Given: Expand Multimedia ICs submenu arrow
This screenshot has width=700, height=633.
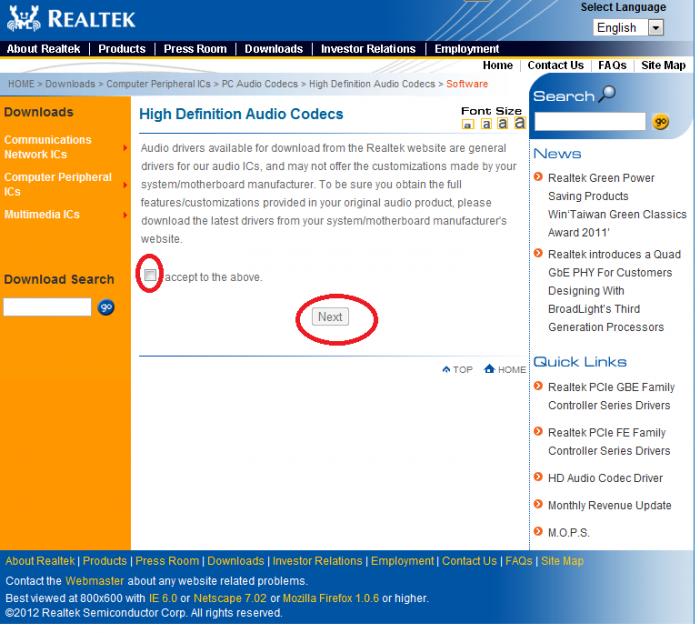Looking at the screenshot, I should coord(125,215).
